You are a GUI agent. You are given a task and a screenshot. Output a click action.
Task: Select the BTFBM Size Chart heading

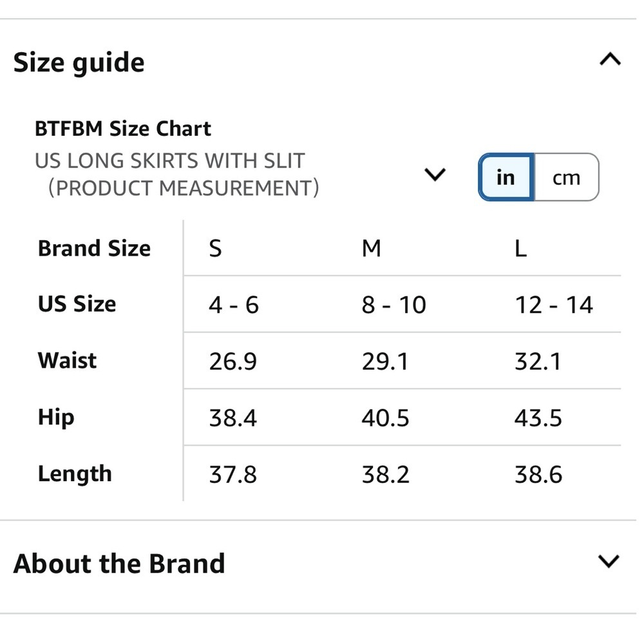(x=122, y=128)
